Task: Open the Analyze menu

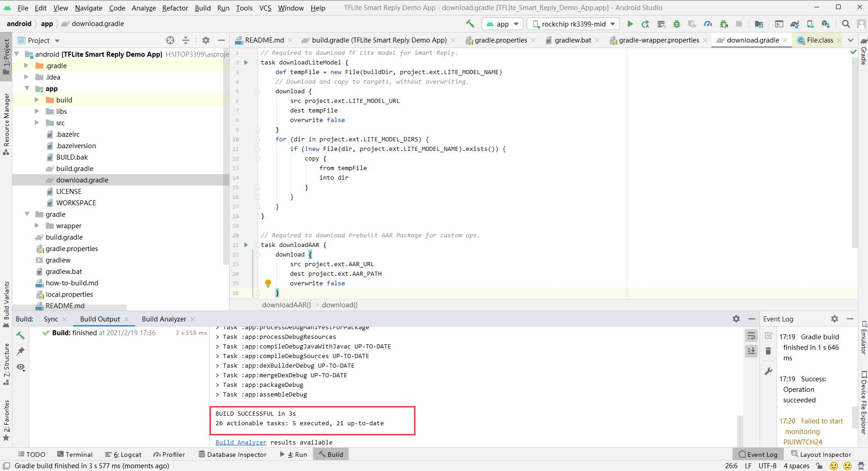Action: tap(144, 8)
